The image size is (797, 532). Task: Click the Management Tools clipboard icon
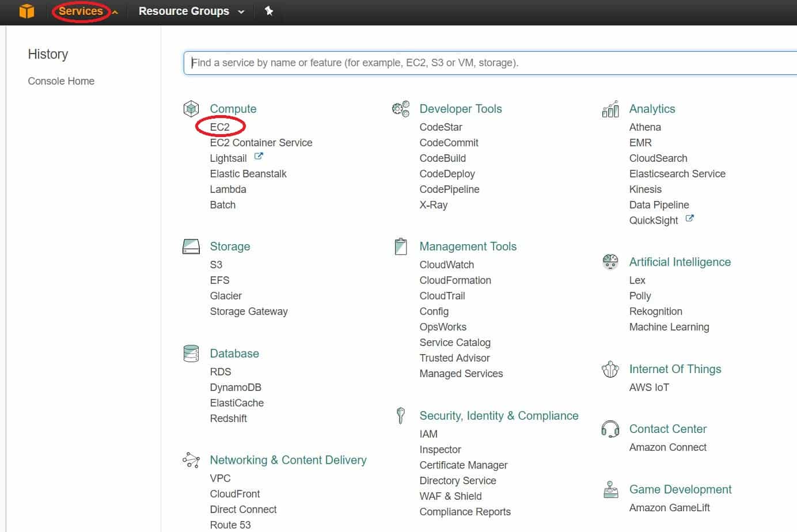click(x=401, y=246)
